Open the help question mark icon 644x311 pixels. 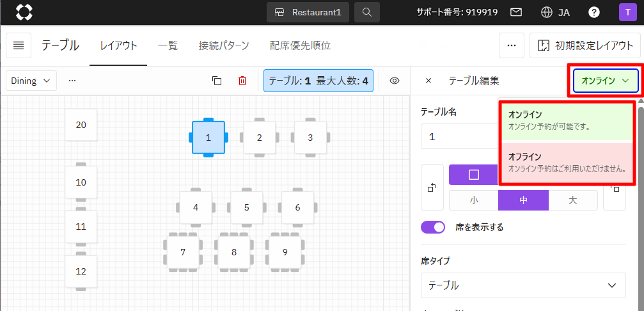point(594,12)
